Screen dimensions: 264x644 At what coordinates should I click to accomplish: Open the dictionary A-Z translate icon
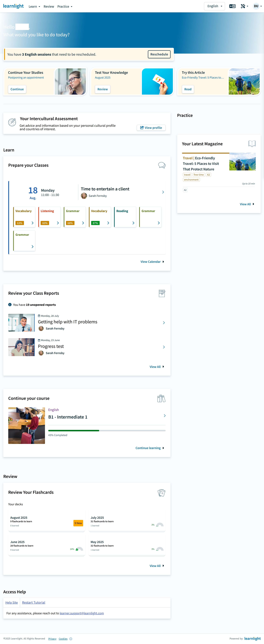[x=232, y=6]
